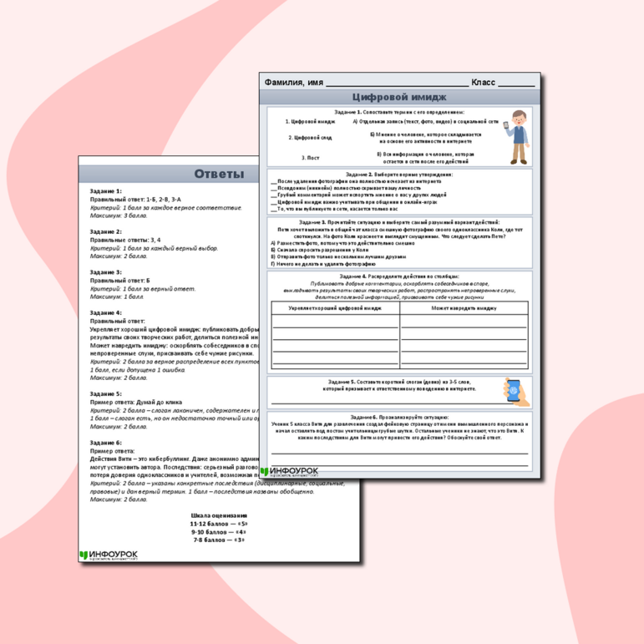This screenshot has height=644, width=644.
Task: Click the term "2. Цифровой след"
Action: click(310, 138)
